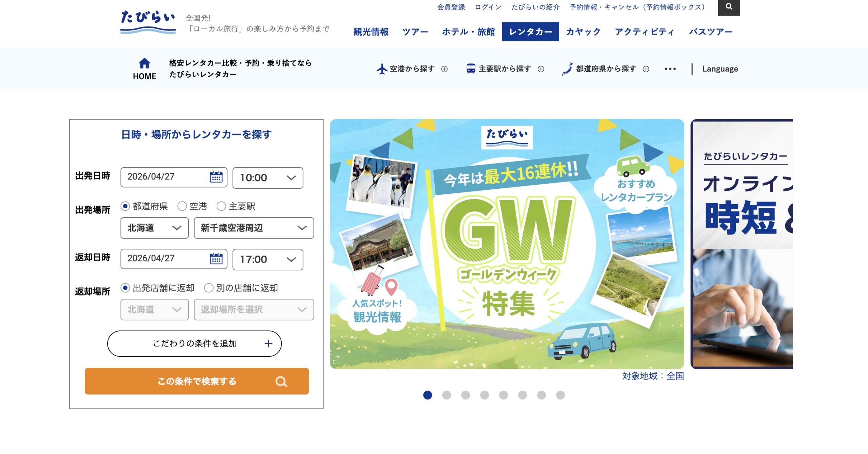
Task: Click the HOME house icon
Action: tap(144, 63)
